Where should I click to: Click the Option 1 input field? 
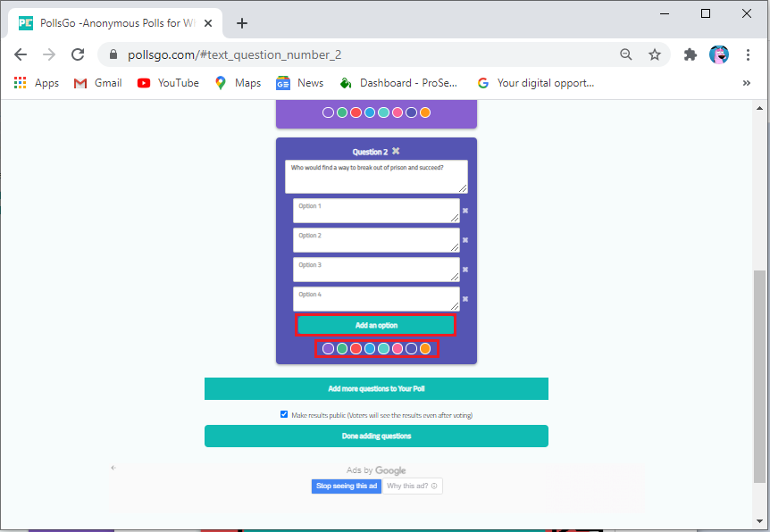click(376, 211)
